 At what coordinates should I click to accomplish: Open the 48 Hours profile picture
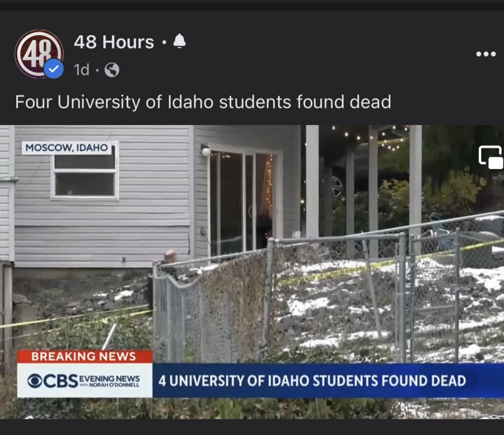pyautogui.click(x=39, y=54)
